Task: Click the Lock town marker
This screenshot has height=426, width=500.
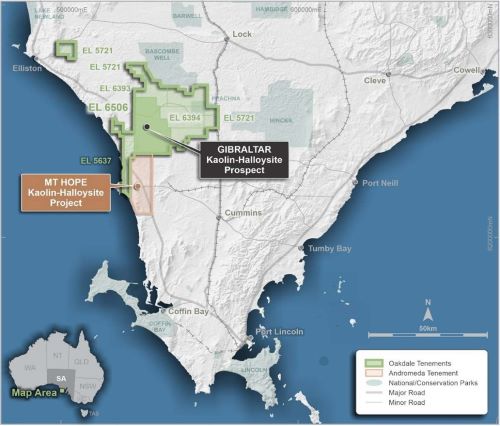Action: point(227,39)
